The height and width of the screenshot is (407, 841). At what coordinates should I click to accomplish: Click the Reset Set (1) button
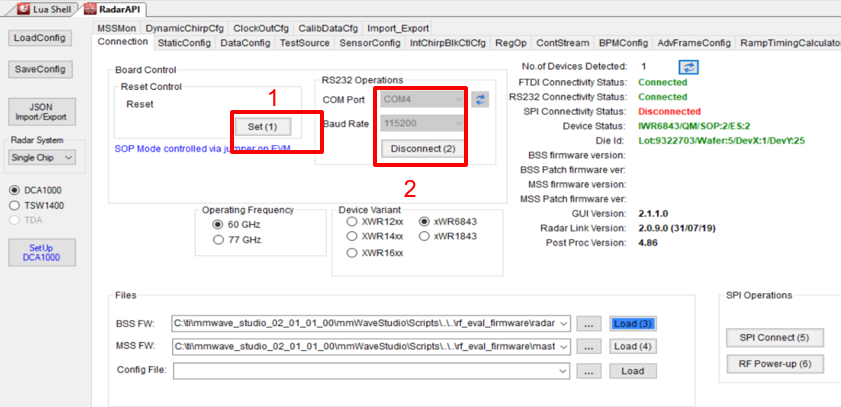pos(263,127)
